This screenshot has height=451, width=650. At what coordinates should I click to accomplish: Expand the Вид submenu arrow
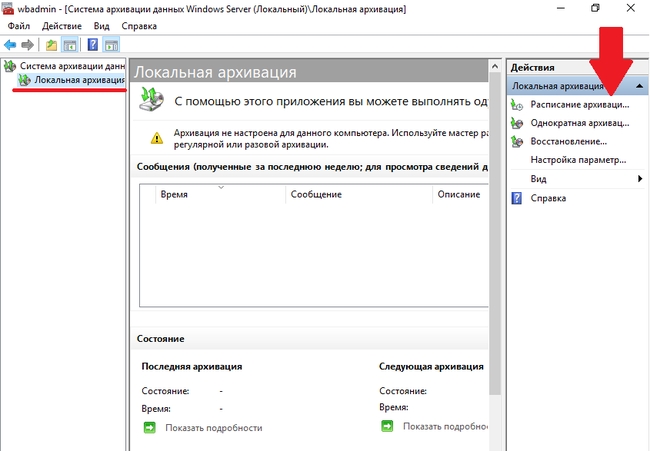click(x=640, y=179)
